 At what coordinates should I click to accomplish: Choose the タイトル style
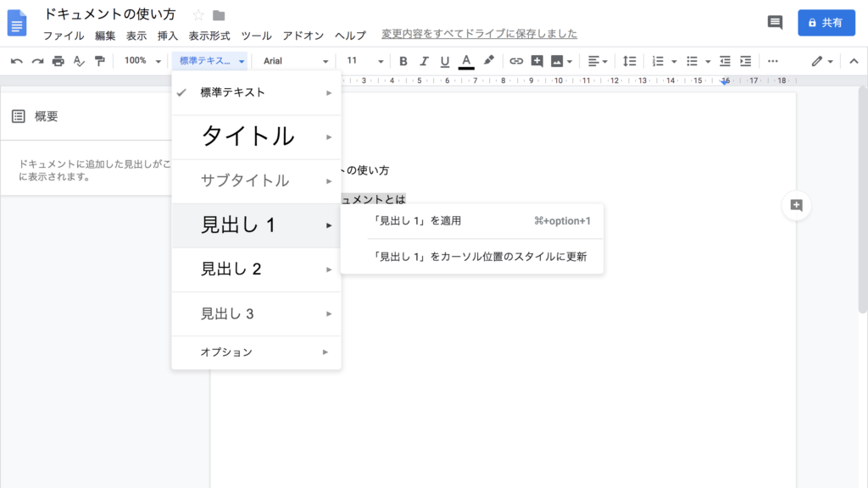[x=256, y=136]
